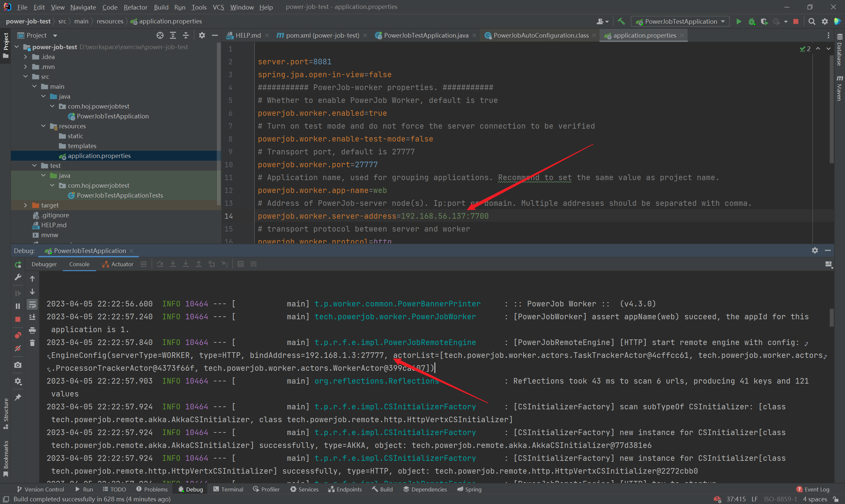This screenshot has height=504, width=845.
Task: Start debugging with the bug icon
Action: tap(752, 21)
